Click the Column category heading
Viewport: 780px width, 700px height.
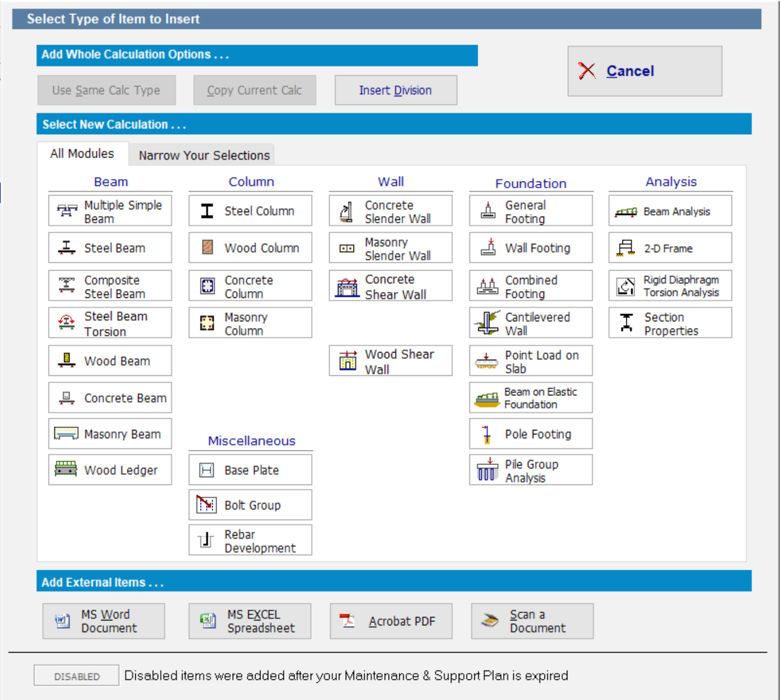(x=251, y=182)
